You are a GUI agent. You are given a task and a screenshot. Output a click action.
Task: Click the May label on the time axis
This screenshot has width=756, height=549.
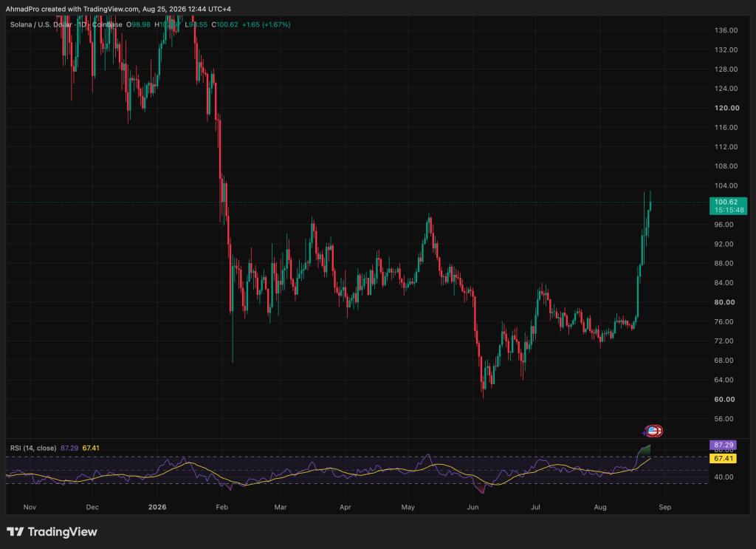408,507
